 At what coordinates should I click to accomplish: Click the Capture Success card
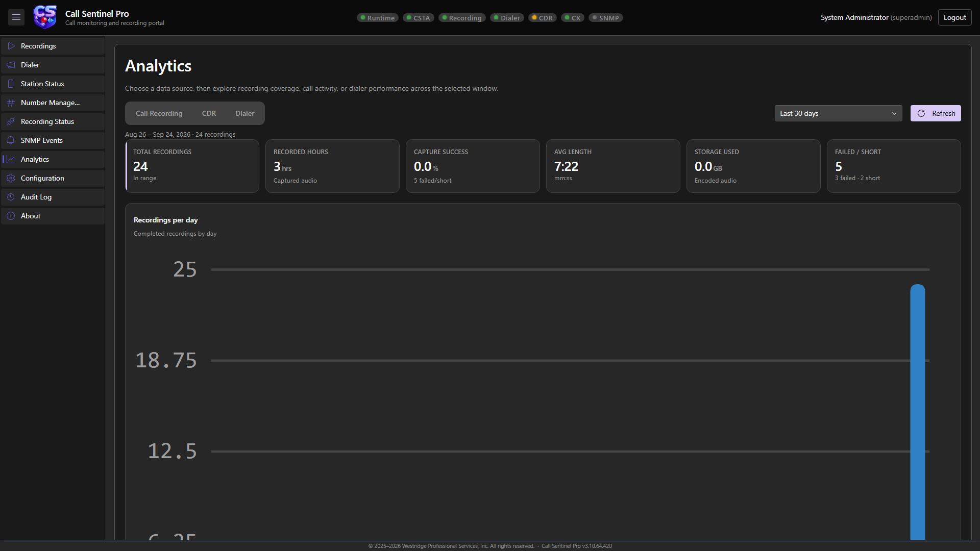(x=473, y=166)
